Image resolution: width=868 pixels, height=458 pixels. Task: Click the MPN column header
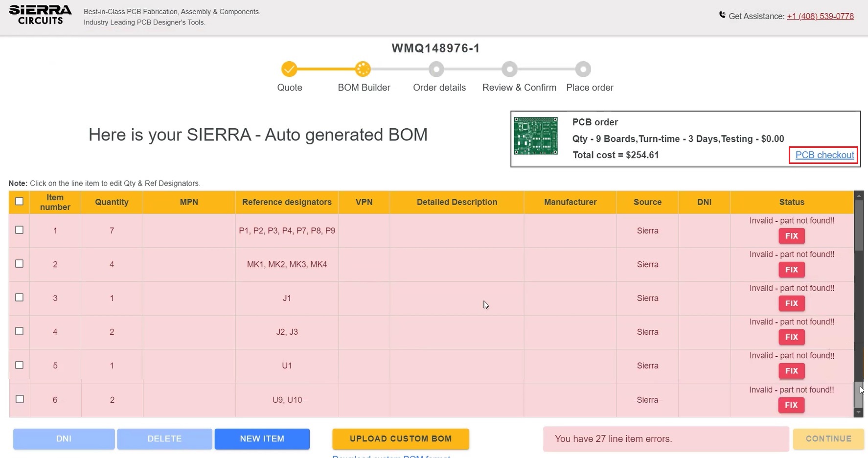point(189,202)
